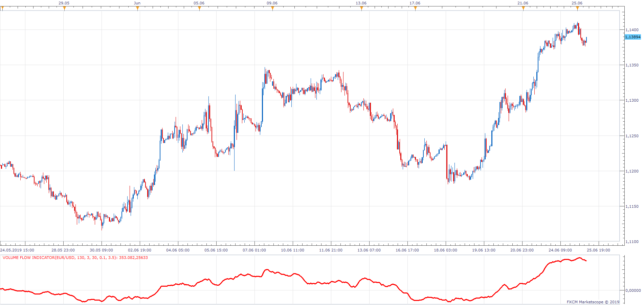Click the 1,1100 price axis label
The height and width of the screenshot is (305, 644).
pos(632,242)
